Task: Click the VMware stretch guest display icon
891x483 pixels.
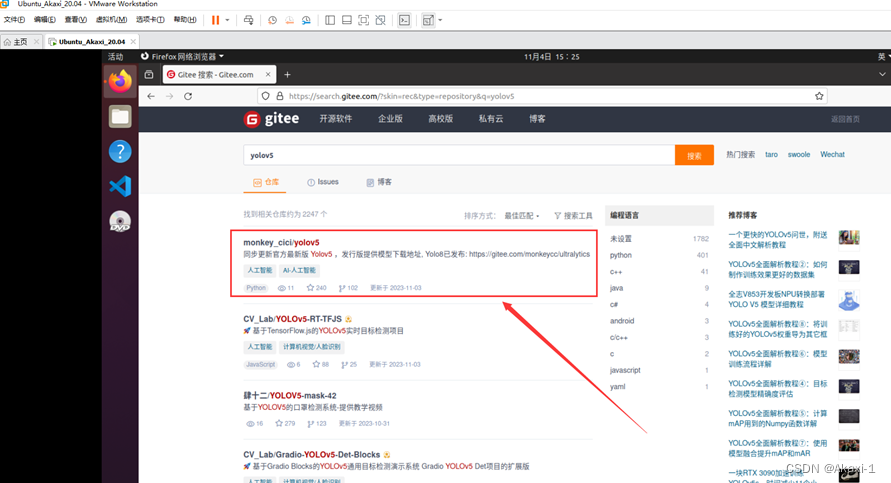Action: coord(428,20)
